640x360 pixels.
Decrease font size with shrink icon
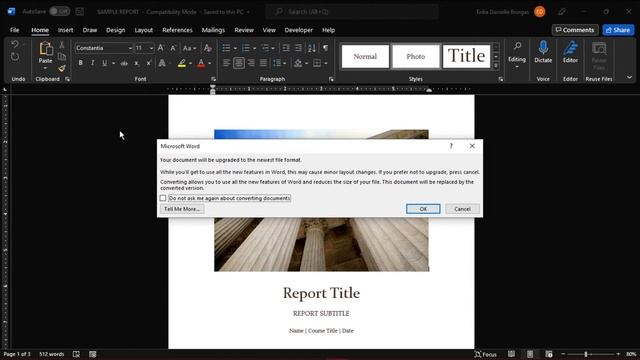point(173,48)
